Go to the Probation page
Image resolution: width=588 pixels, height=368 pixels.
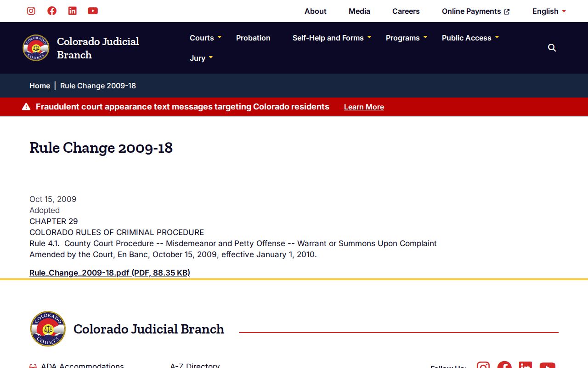click(253, 38)
